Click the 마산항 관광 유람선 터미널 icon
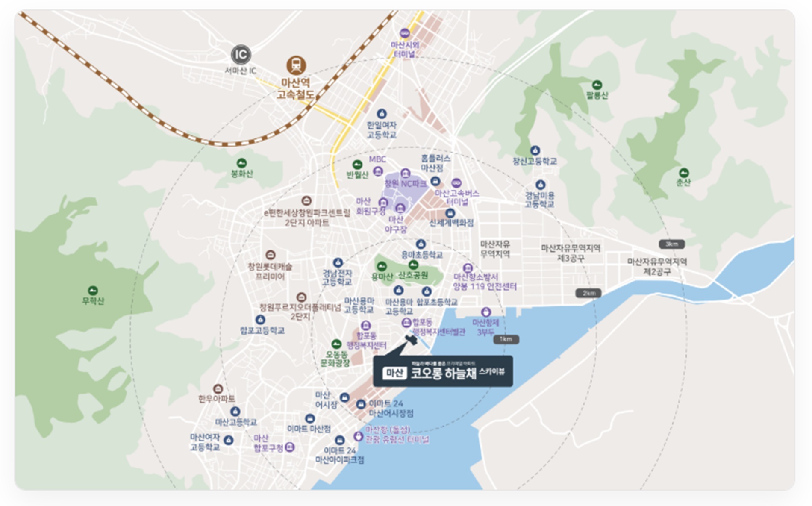The image size is (812, 506). 358,436
